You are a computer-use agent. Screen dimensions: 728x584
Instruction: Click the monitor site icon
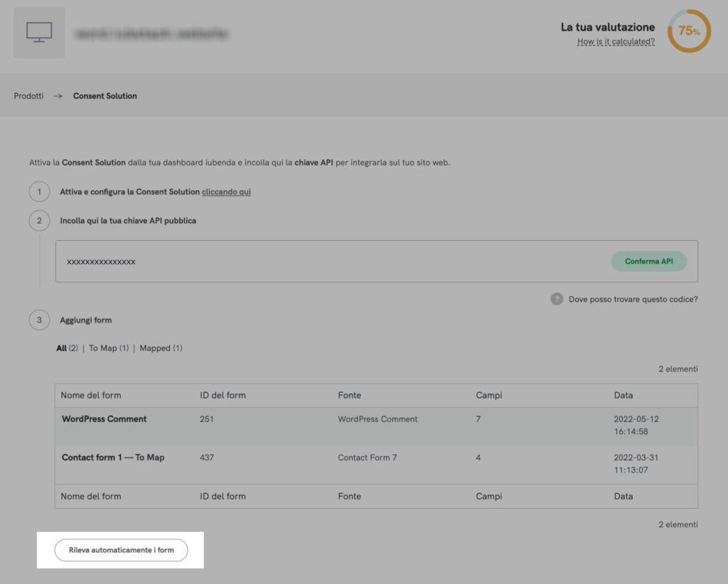39,33
